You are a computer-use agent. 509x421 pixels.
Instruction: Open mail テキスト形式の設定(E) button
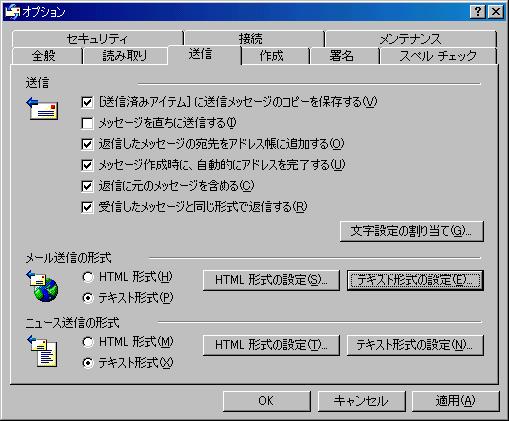(x=415, y=280)
